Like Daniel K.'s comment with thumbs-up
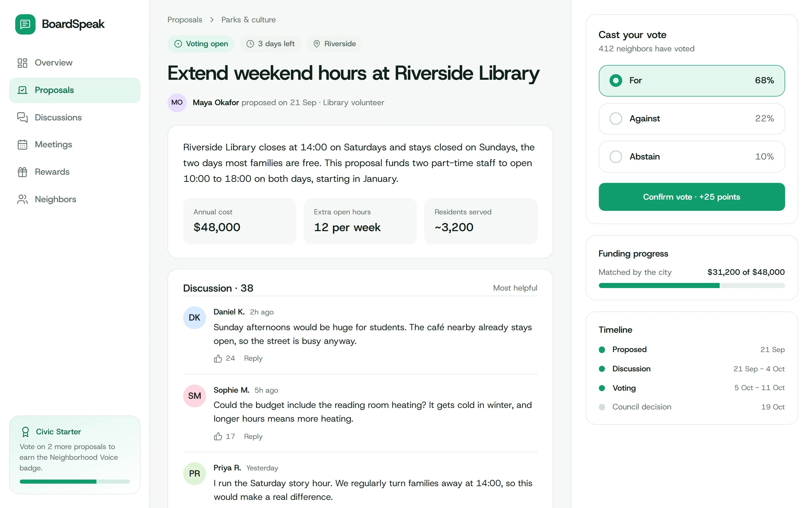Viewport: 812px width, 508px height. pos(218,358)
